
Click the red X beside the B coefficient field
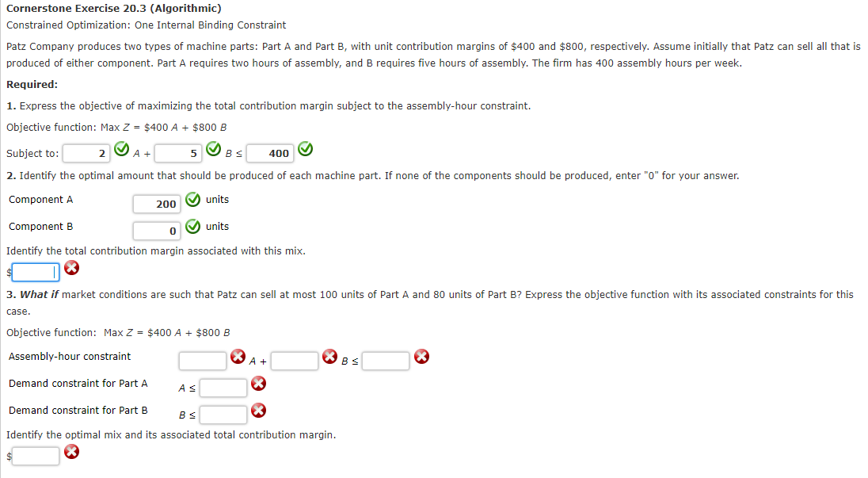click(x=330, y=357)
